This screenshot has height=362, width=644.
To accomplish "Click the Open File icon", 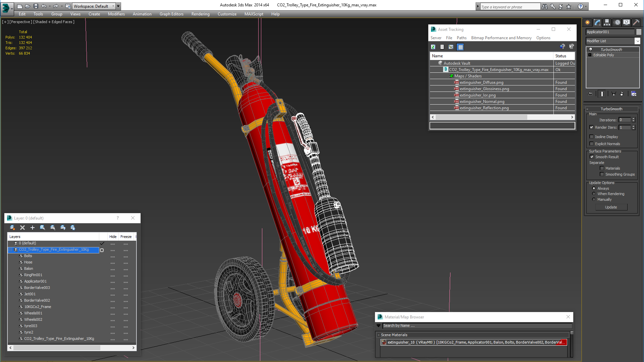I will click(x=28, y=6).
